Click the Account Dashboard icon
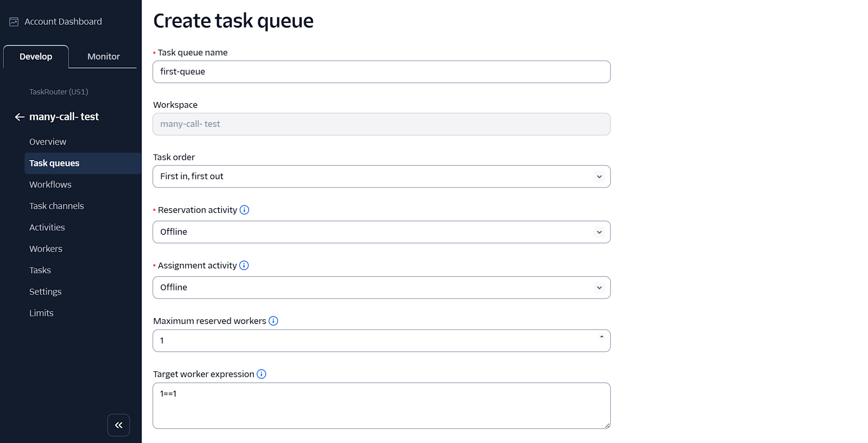868x443 pixels. coord(14,22)
